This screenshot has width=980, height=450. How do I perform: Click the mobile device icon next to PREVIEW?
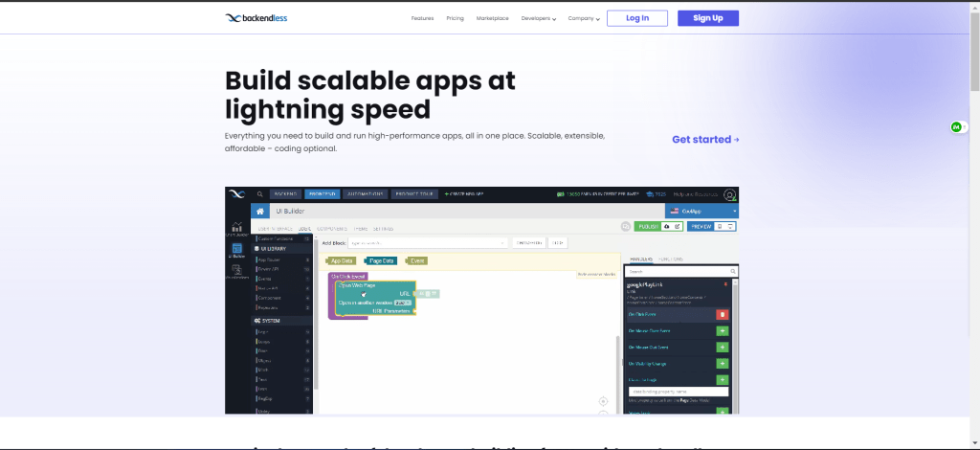click(x=720, y=226)
